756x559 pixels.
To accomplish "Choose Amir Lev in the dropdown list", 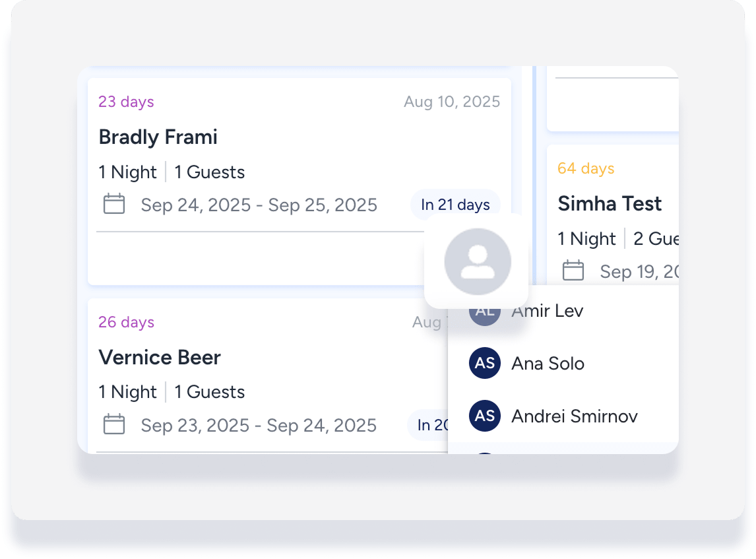I will click(x=548, y=311).
